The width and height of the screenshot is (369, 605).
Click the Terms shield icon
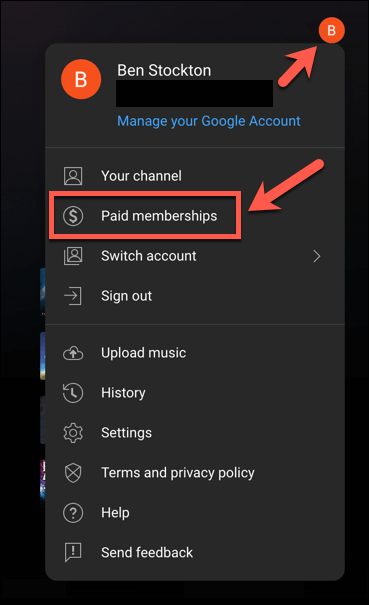(x=73, y=473)
